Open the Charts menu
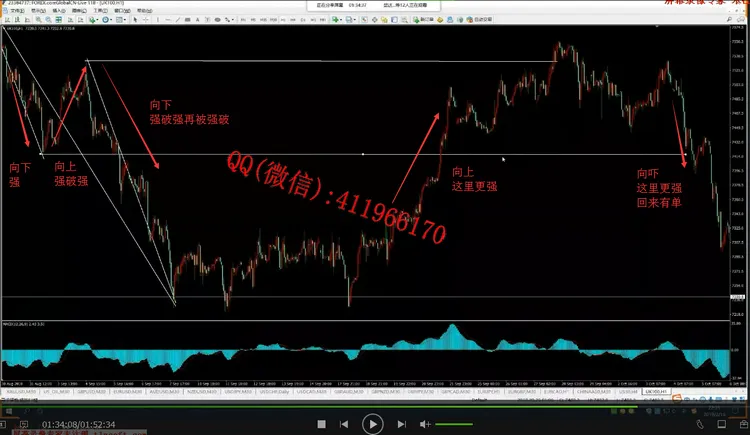The height and width of the screenshot is (435, 750). click(x=79, y=11)
